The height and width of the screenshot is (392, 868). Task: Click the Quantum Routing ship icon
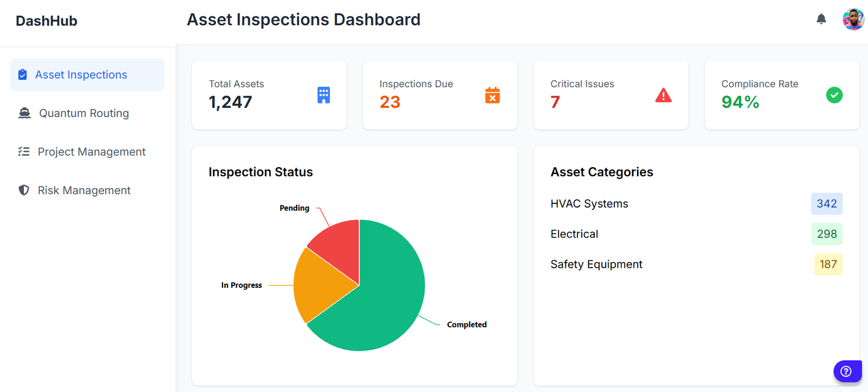point(23,113)
